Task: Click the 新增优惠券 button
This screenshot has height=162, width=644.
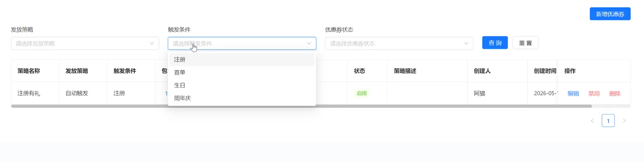Action: pyautogui.click(x=610, y=14)
